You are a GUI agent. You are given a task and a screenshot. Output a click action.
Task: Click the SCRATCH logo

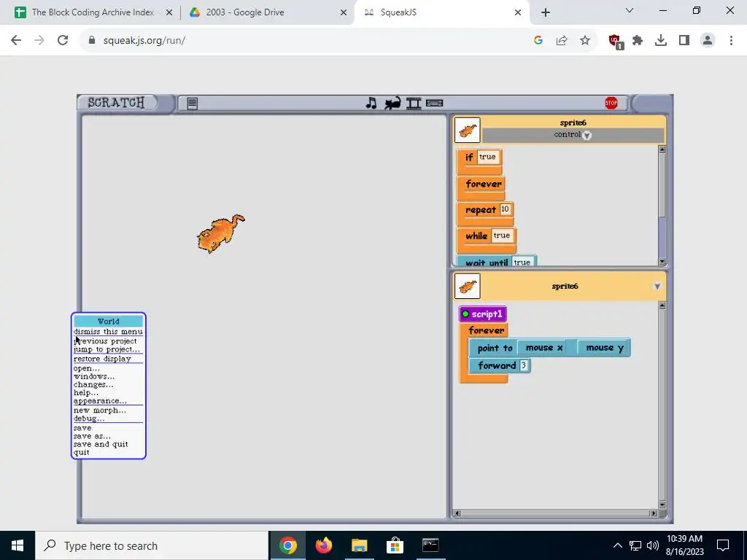116,102
